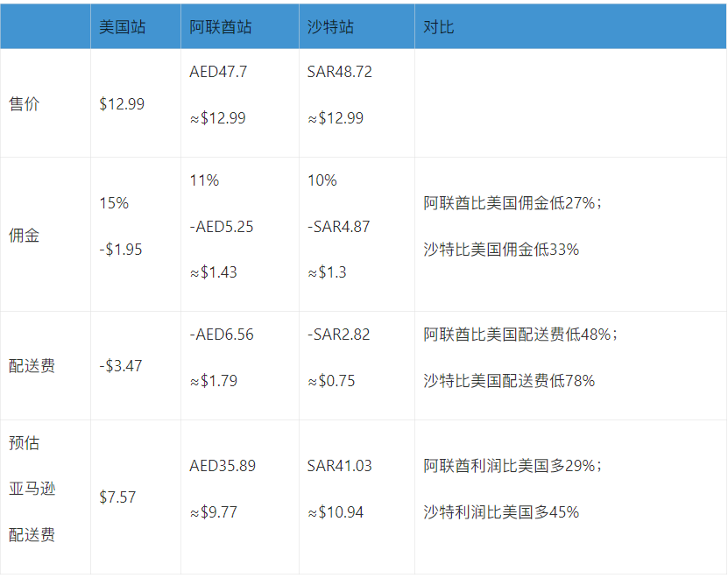Select the -AED5.25 commission amount
This screenshot has height=578, width=728.
222,226
